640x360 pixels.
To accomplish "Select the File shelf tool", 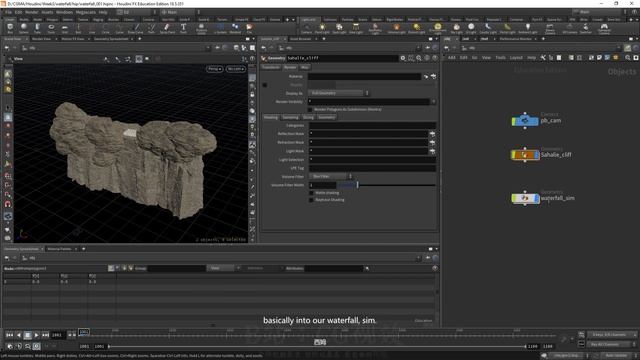I will (249, 28).
